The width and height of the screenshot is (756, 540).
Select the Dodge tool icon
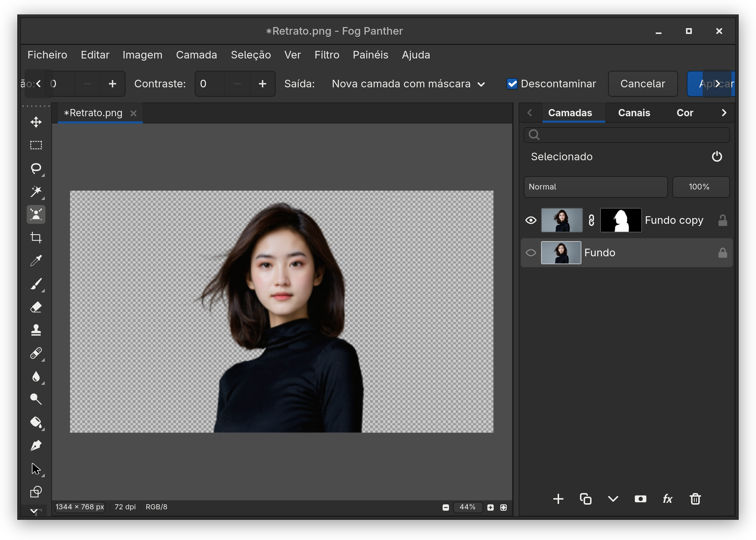(x=36, y=399)
